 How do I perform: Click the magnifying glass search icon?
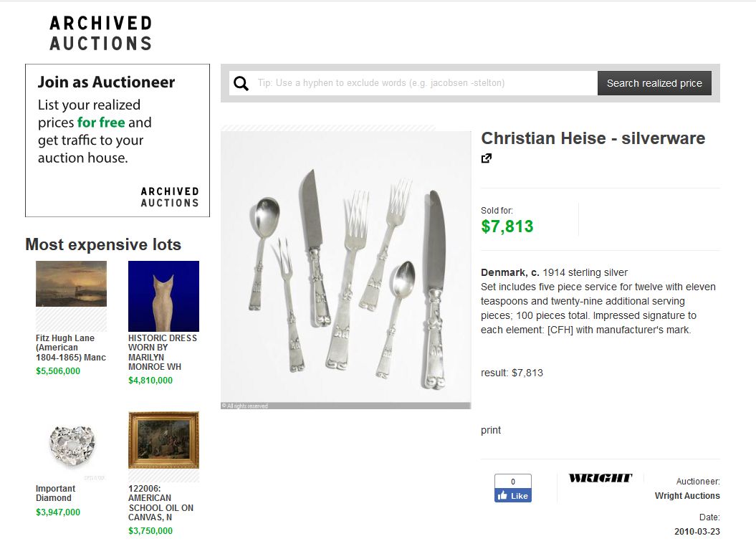click(241, 83)
